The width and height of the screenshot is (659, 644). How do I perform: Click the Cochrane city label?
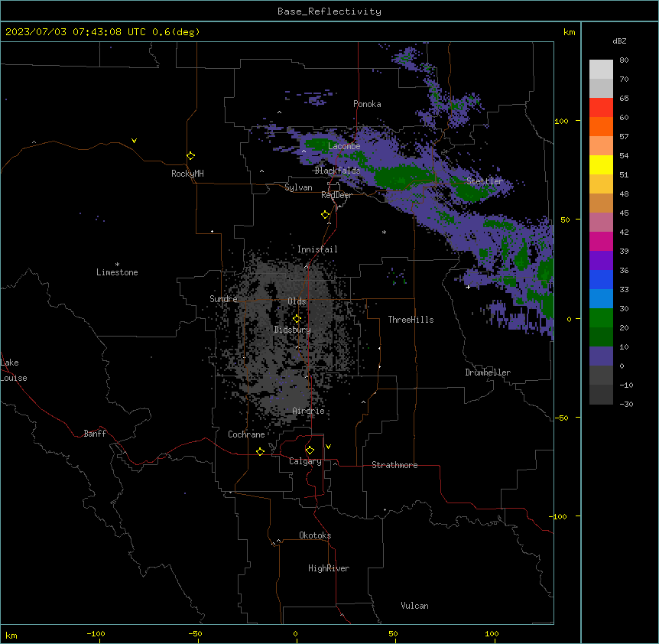[x=246, y=434]
